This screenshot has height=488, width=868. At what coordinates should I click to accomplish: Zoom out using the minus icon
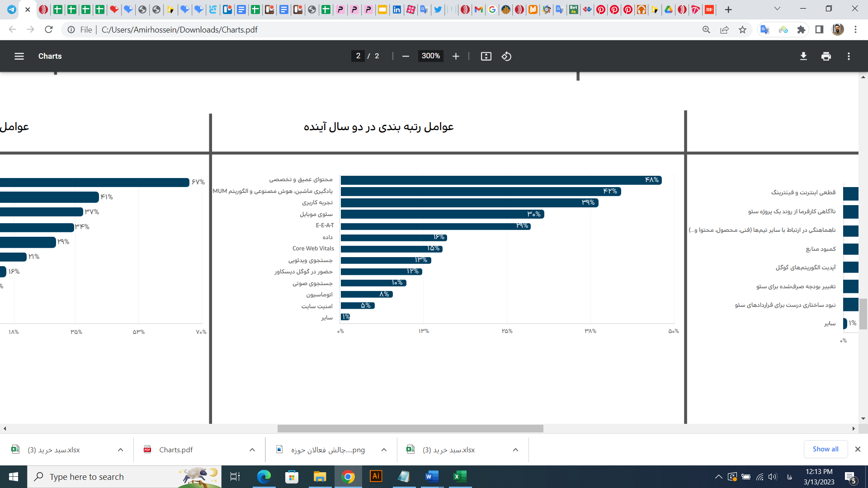(x=405, y=56)
